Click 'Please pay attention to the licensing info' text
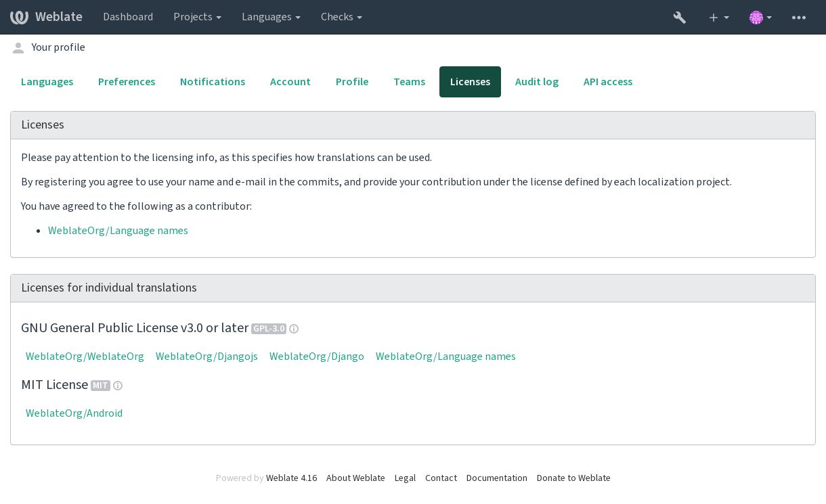The image size is (826, 504). point(226,158)
